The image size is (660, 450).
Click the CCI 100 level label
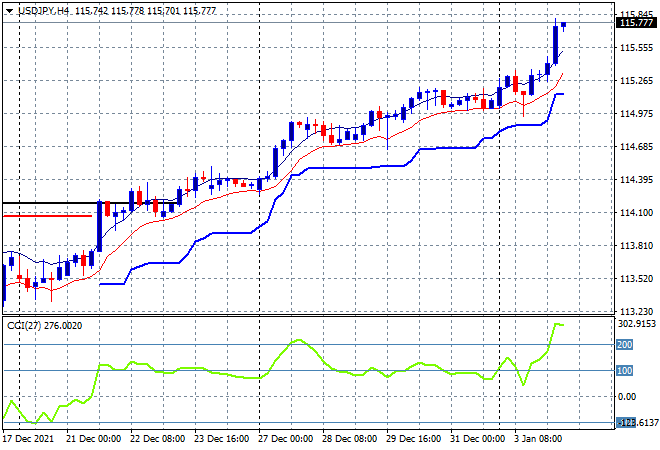tap(625, 371)
